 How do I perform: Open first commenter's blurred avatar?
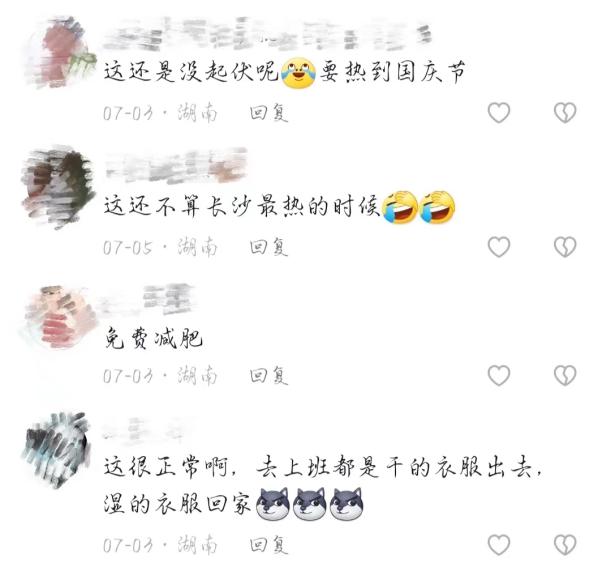click(59, 53)
